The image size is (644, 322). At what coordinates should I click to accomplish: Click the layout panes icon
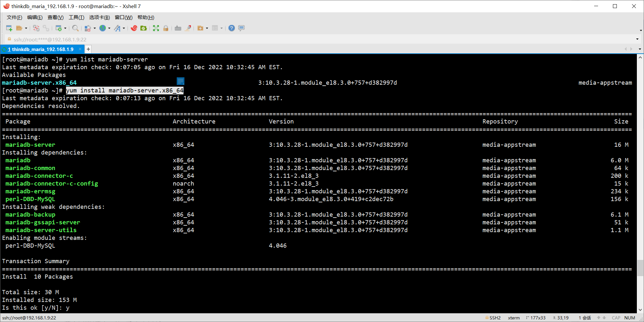pos(215,28)
